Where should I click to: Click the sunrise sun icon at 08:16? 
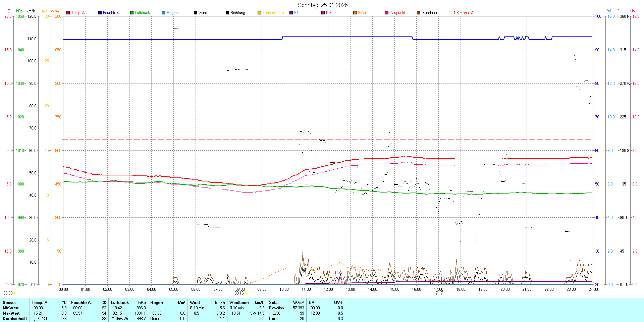(246, 293)
